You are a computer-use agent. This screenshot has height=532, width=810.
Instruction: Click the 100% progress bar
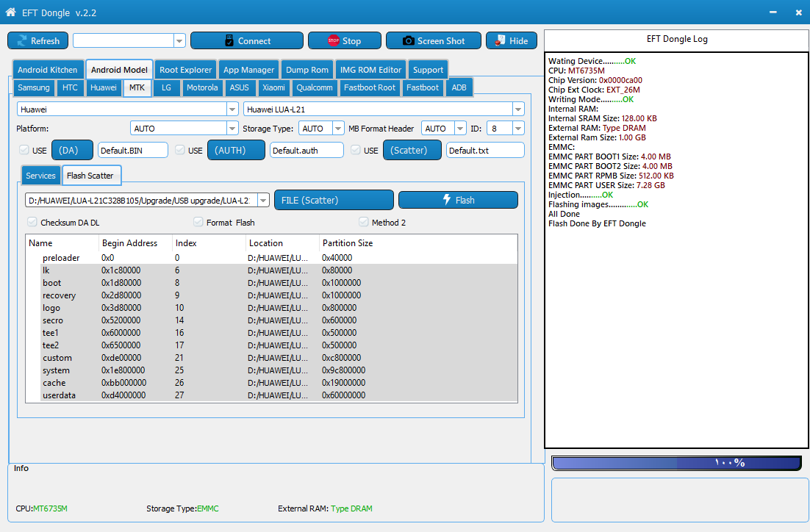click(x=676, y=463)
